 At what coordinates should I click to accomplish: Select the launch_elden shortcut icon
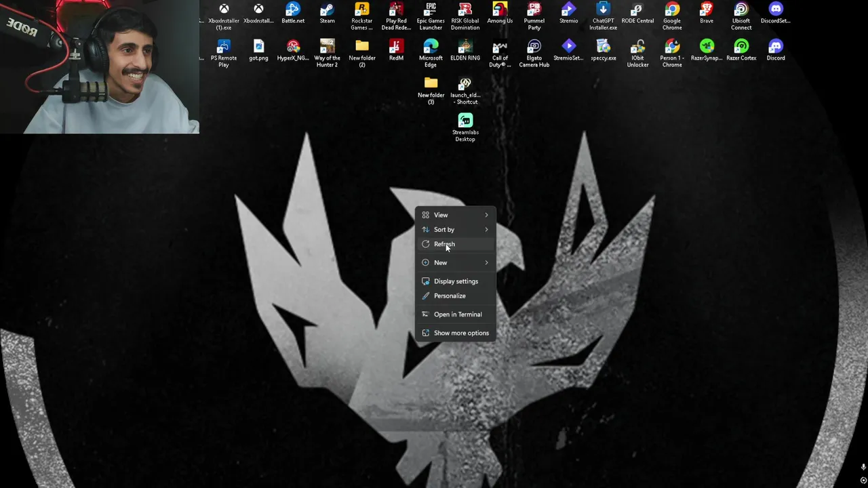click(x=465, y=91)
